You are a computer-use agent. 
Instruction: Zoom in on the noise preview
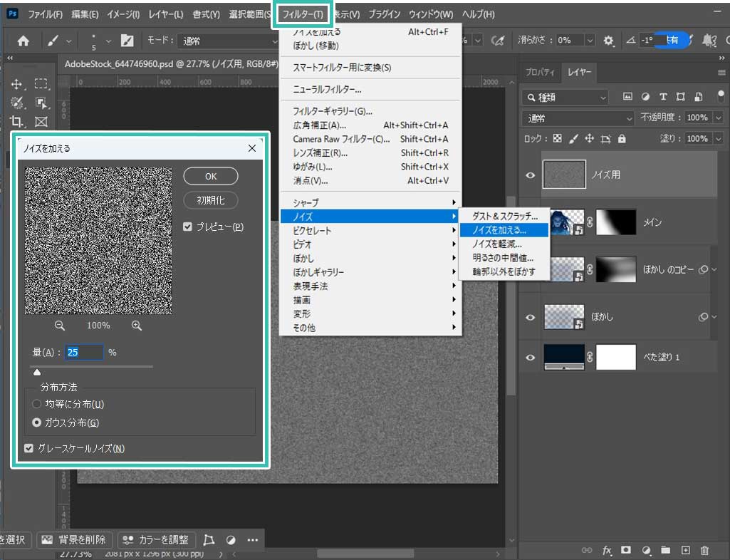(136, 326)
